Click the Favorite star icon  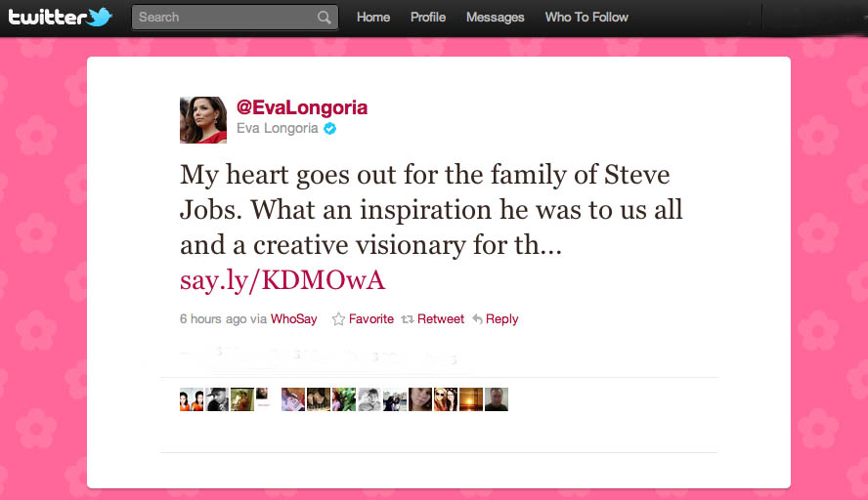(x=338, y=319)
